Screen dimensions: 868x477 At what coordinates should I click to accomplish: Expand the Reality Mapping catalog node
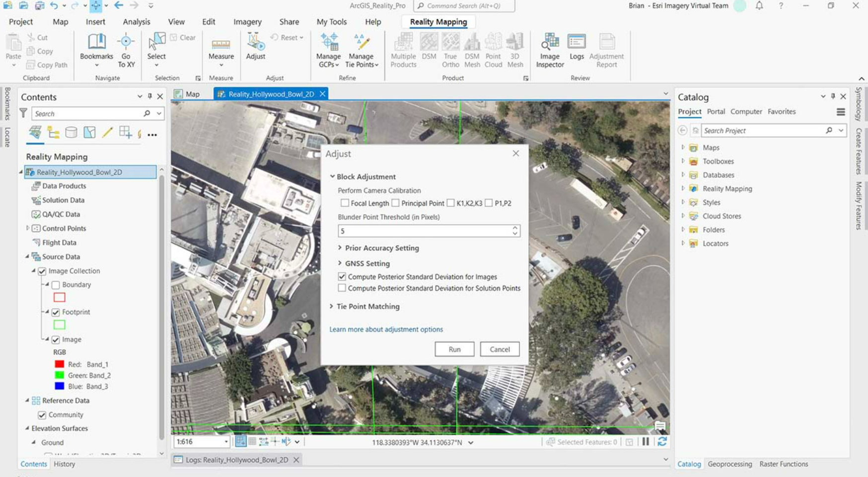click(683, 188)
